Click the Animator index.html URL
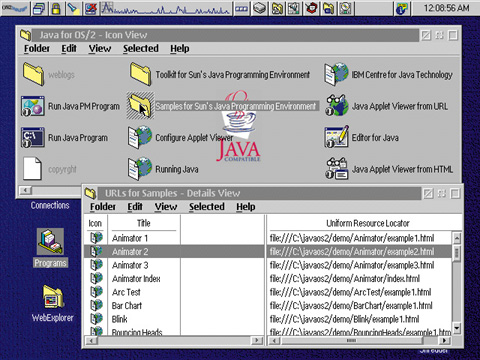Screen dimensions: 480x360 [345, 279]
